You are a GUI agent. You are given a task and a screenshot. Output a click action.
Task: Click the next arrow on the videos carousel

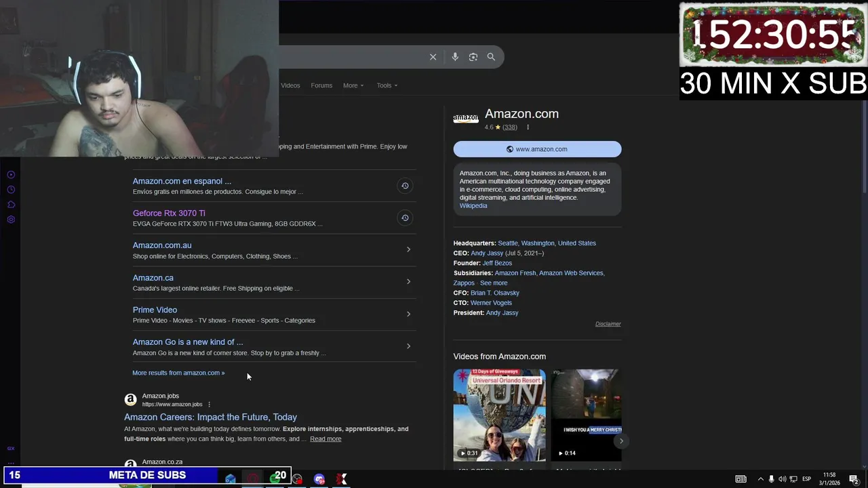tap(620, 441)
